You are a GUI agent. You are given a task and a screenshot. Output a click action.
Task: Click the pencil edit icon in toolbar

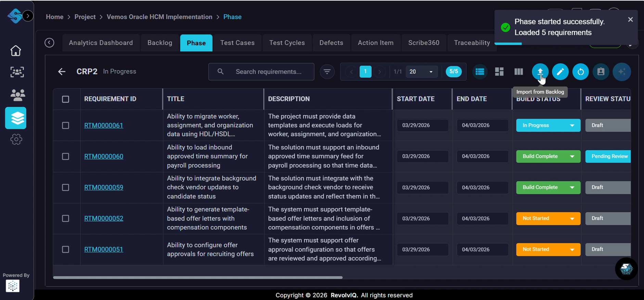point(560,72)
